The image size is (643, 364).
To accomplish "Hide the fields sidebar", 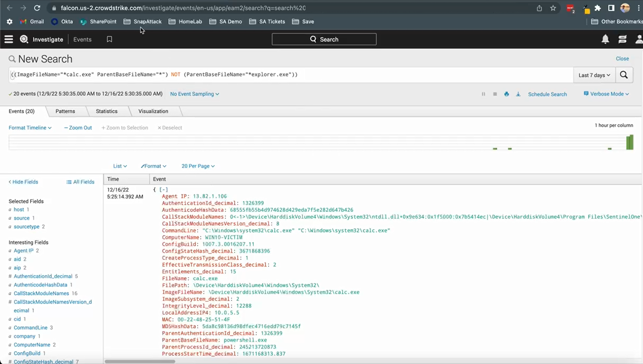I will tap(23, 182).
